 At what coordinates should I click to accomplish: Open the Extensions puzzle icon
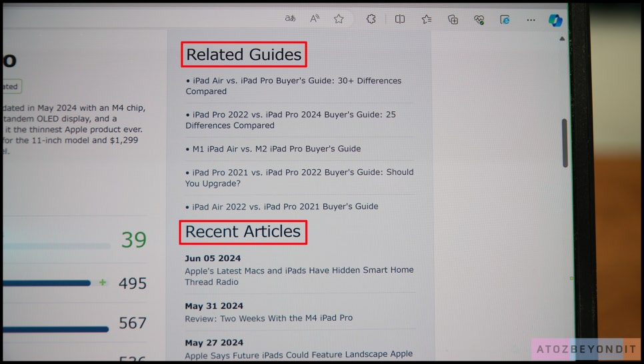pos(371,19)
